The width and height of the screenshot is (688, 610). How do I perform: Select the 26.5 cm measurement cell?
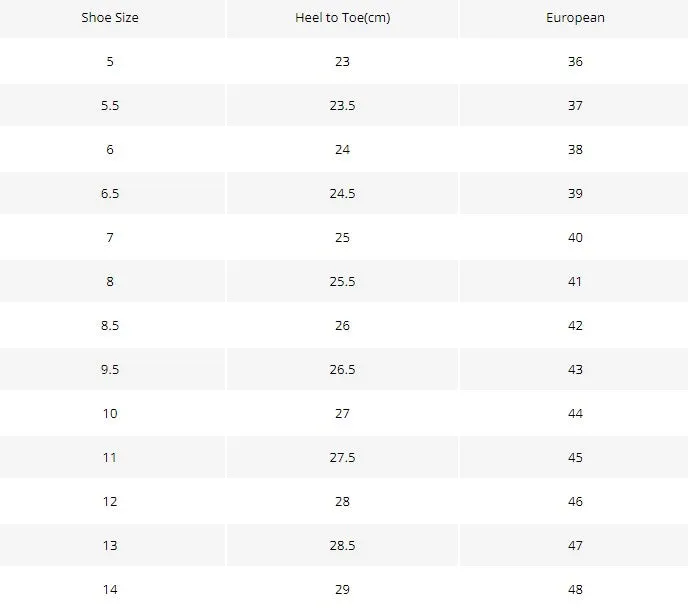tap(342, 370)
